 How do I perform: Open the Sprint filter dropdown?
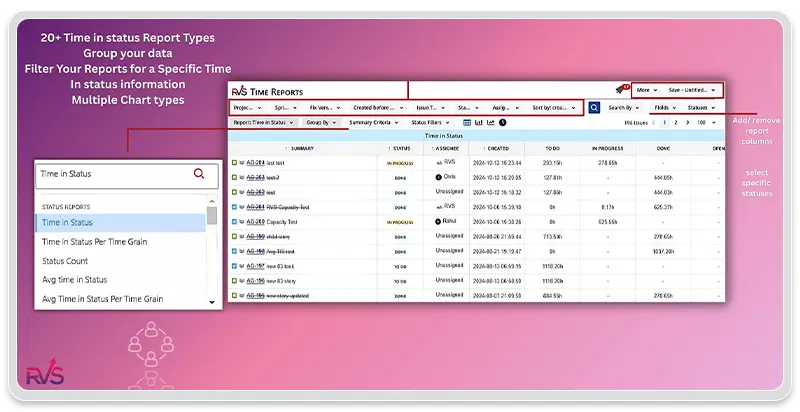[x=286, y=108]
